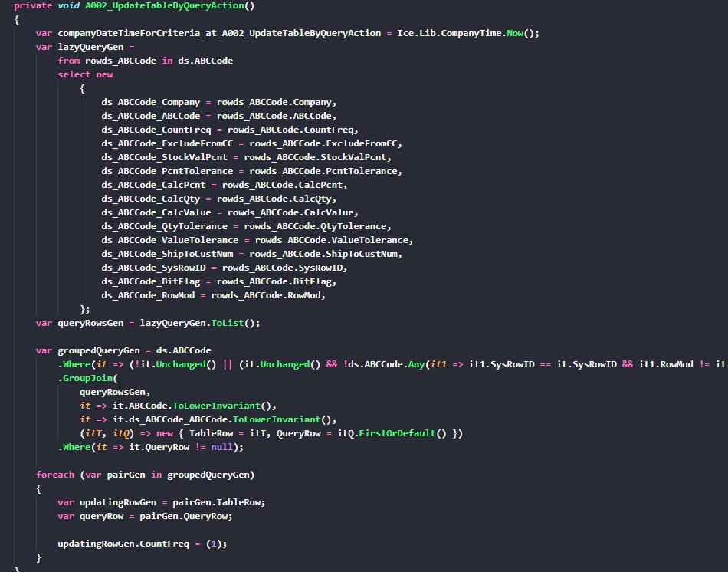Click ds_ABCCode_StockValPcnt assignment line
The width and height of the screenshot is (728, 572).
(x=246, y=157)
